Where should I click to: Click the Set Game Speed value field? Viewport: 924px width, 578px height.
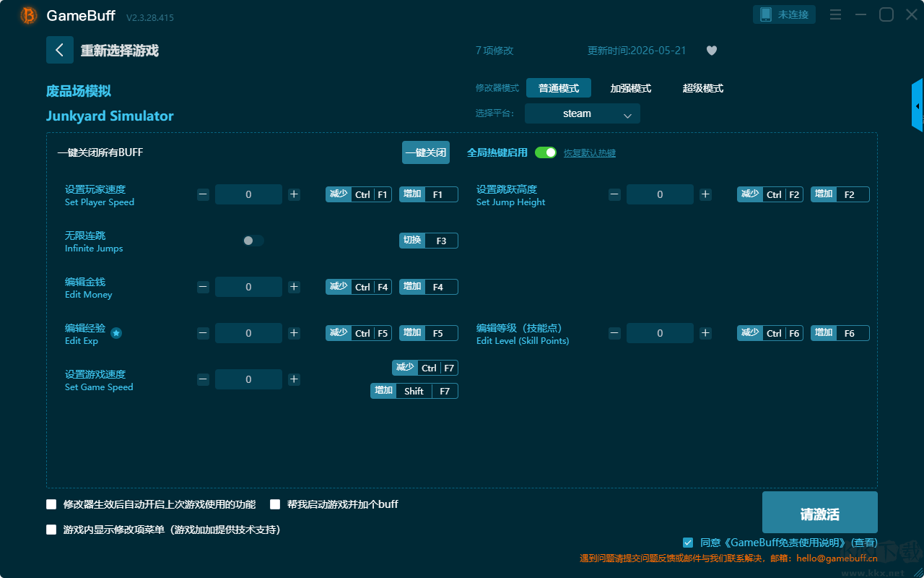[x=248, y=379]
